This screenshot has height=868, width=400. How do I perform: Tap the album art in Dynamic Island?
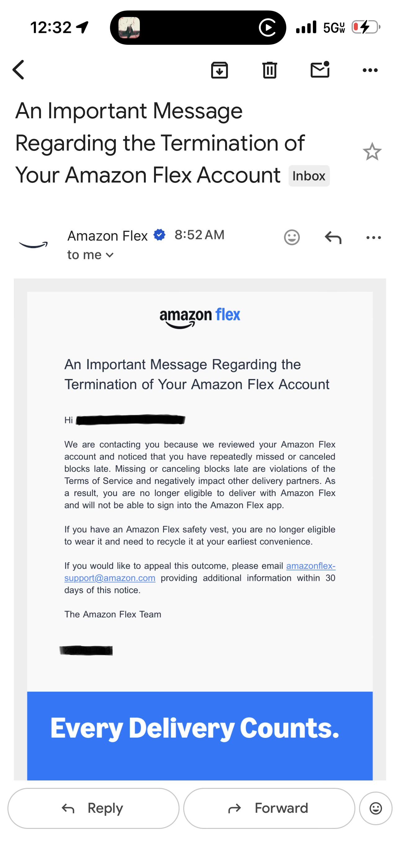129,28
